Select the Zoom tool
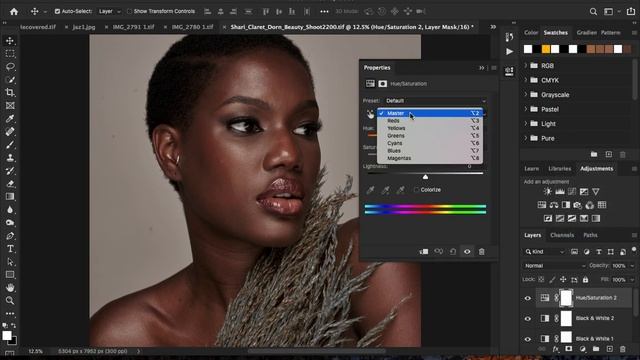This screenshot has width=640, height=360. (x=10, y=300)
